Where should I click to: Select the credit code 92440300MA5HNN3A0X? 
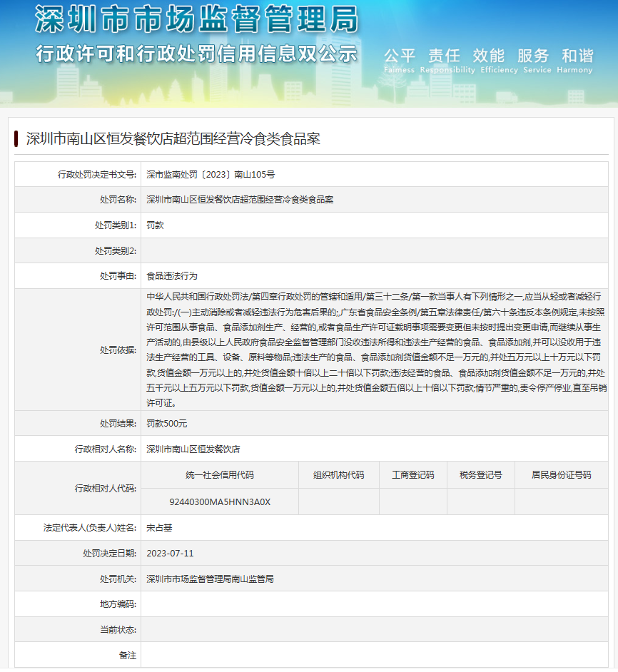point(220,502)
